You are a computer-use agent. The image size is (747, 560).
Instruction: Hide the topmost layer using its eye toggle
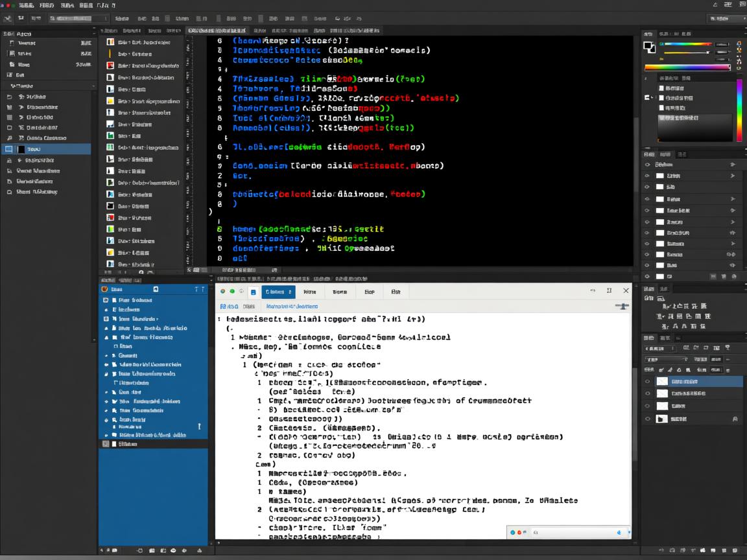tap(648, 382)
